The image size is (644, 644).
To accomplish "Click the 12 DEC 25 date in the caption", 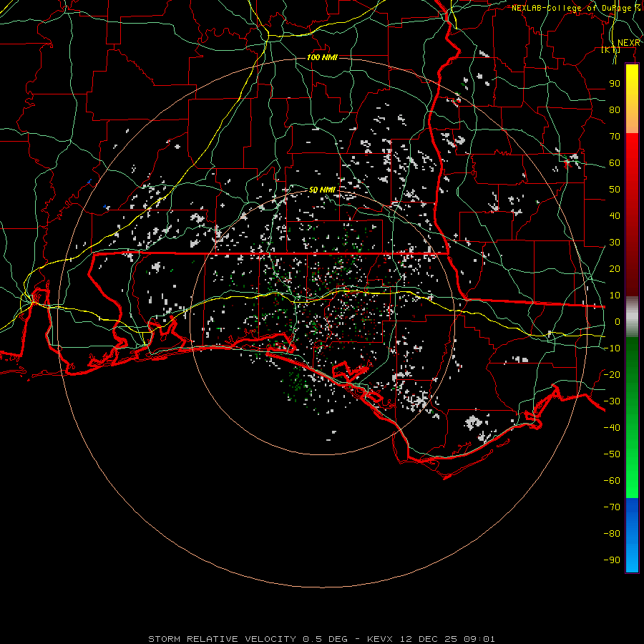I will [x=429, y=639].
